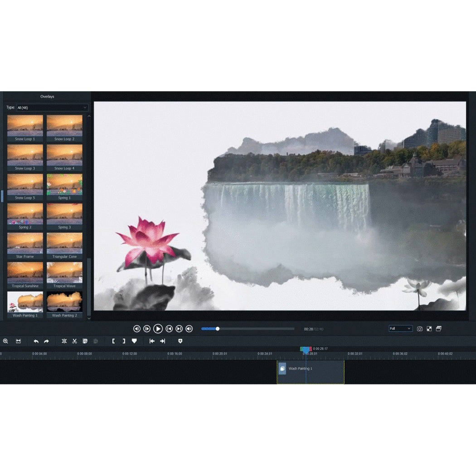
Task: Toggle fullscreen preview mode
Action: click(430, 329)
